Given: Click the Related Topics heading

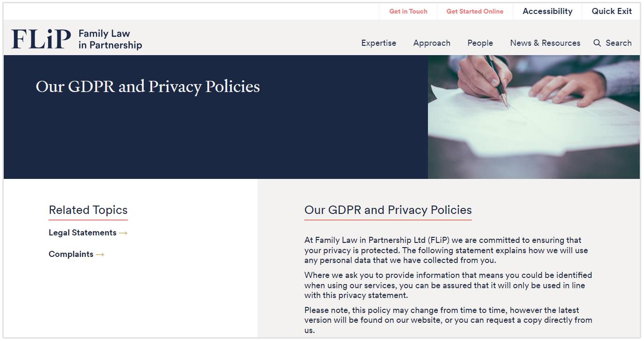Looking at the screenshot, I should point(88,210).
